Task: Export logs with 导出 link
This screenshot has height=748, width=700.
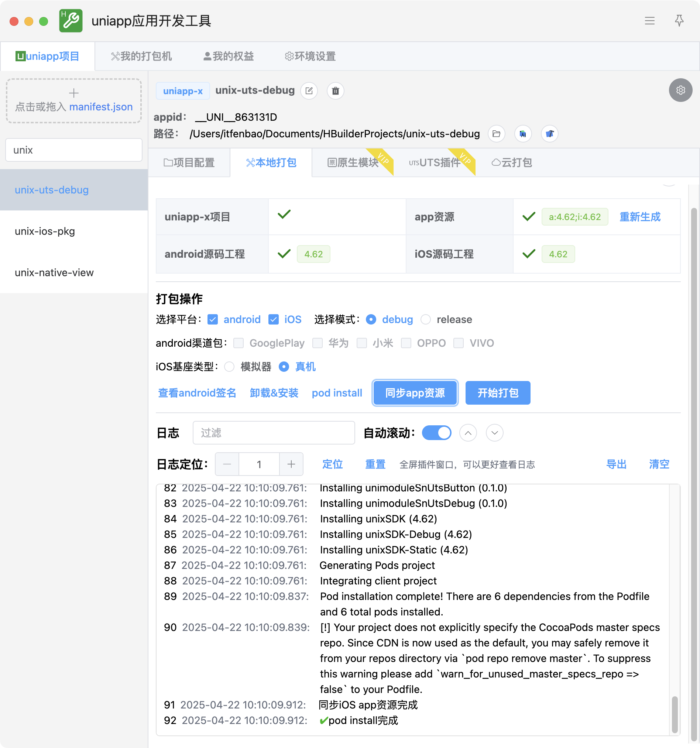Action: point(616,464)
